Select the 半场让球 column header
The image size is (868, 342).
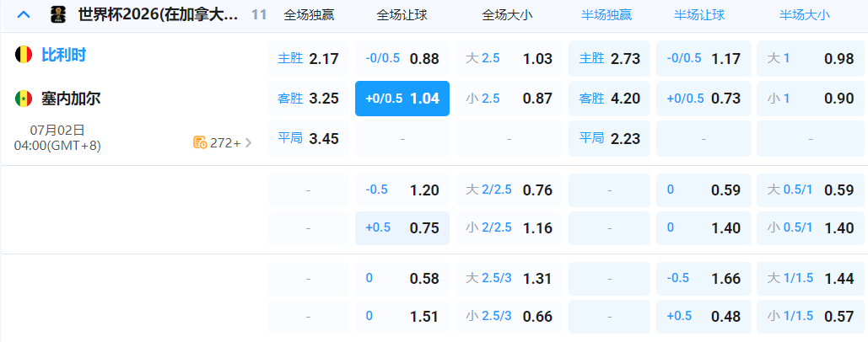click(699, 15)
